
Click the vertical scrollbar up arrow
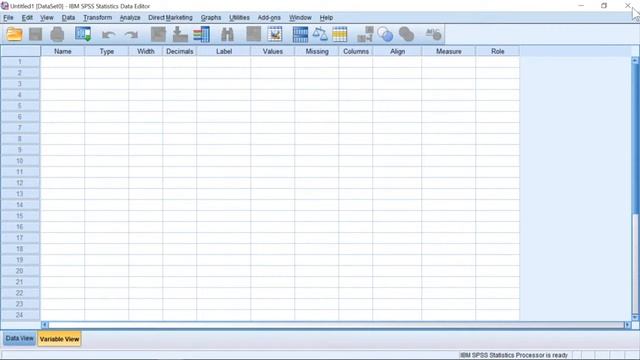coord(635,60)
